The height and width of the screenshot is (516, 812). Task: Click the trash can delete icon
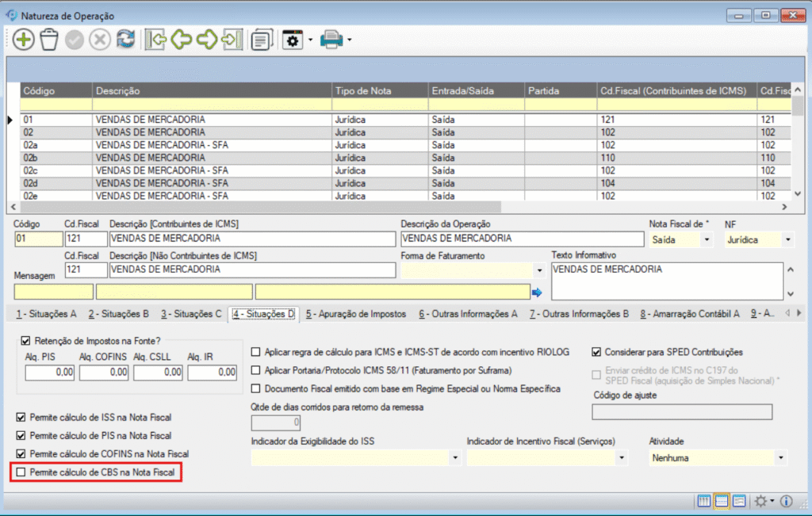pyautogui.click(x=49, y=40)
